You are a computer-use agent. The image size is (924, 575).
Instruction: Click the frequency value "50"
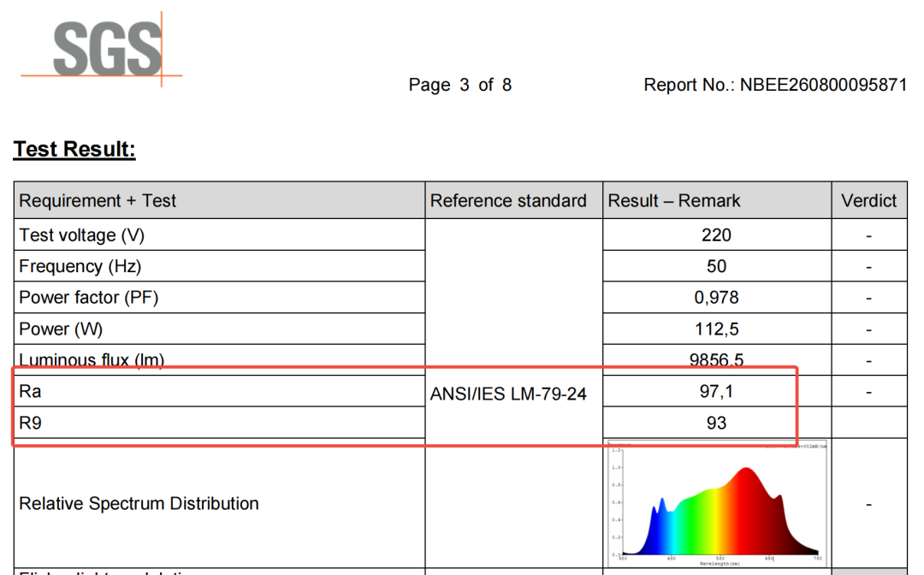pyautogui.click(x=717, y=266)
